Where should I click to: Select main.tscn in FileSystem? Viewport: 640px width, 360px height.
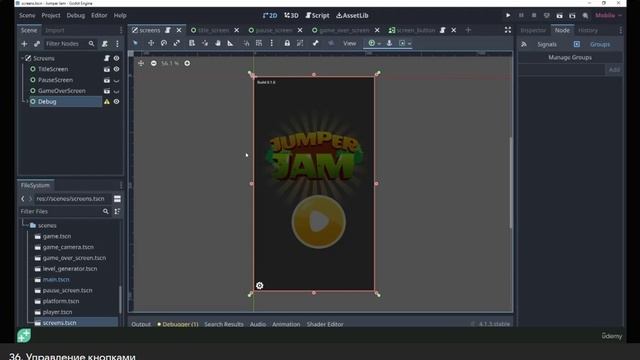click(x=56, y=280)
